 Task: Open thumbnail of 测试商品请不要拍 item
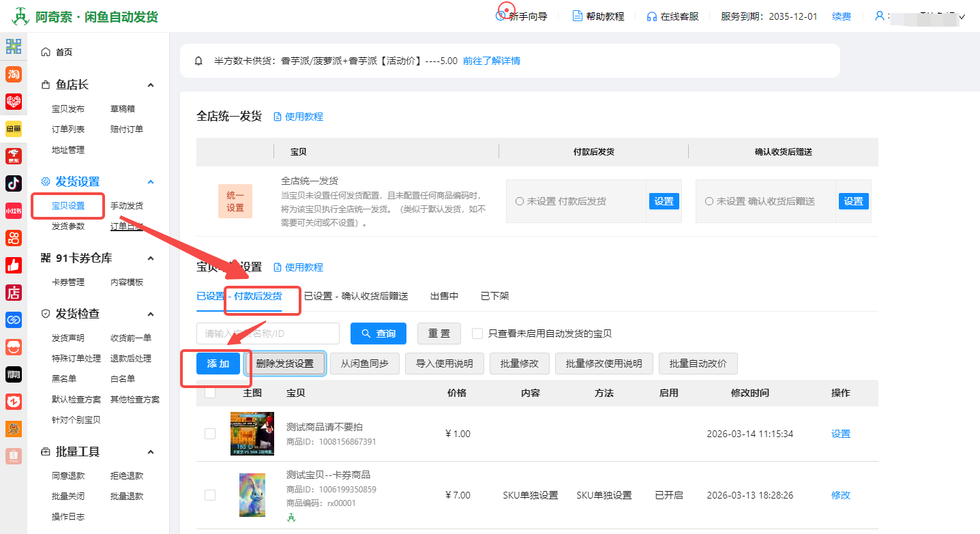[x=252, y=434]
